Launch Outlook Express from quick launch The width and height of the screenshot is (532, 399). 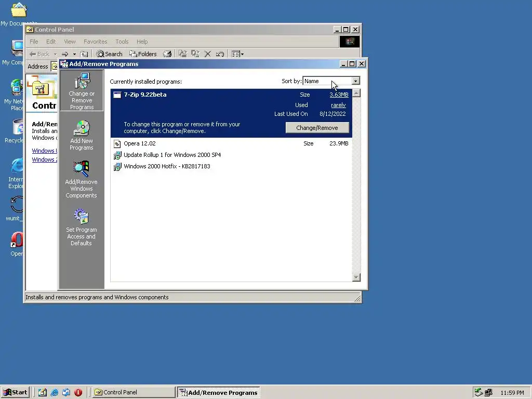click(66, 393)
